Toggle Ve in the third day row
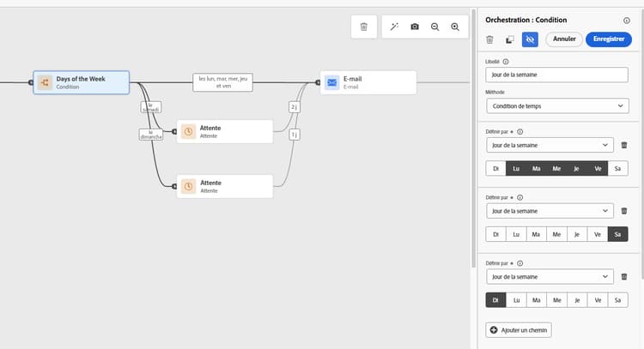The image size is (644, 349). (x=598, y=300)
